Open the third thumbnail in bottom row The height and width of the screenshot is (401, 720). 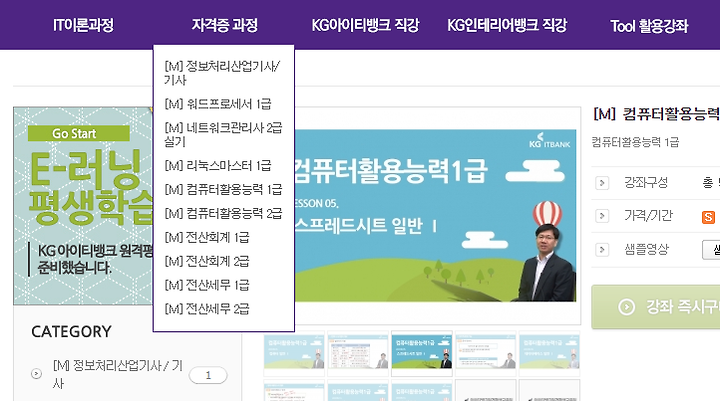(422, 390)
